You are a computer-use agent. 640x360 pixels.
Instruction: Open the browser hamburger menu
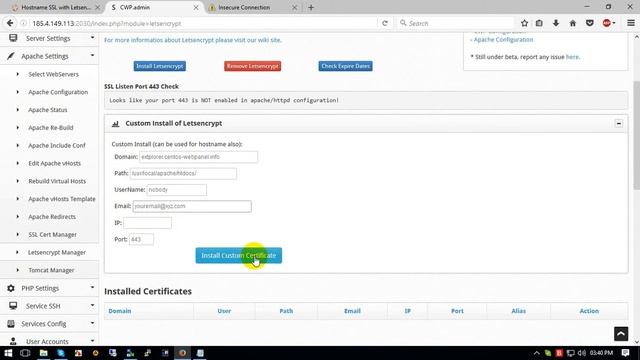pos(631,23)
